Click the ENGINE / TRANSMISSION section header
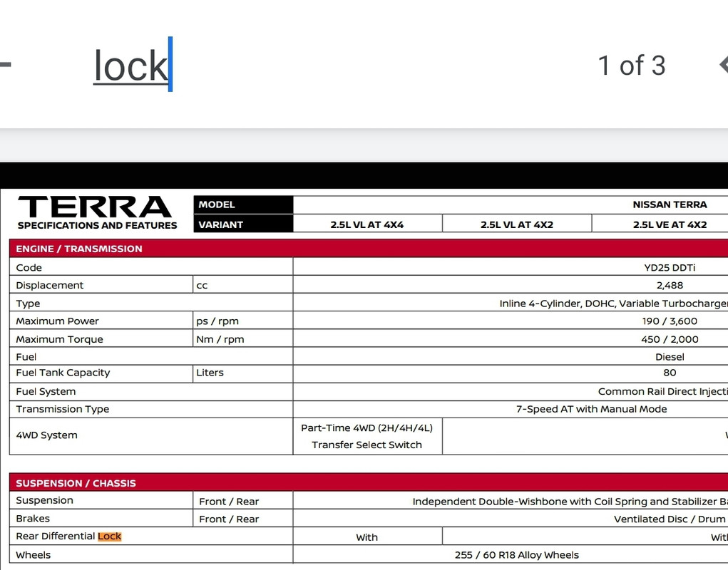 pyautogui.click(x=369, y=249)
